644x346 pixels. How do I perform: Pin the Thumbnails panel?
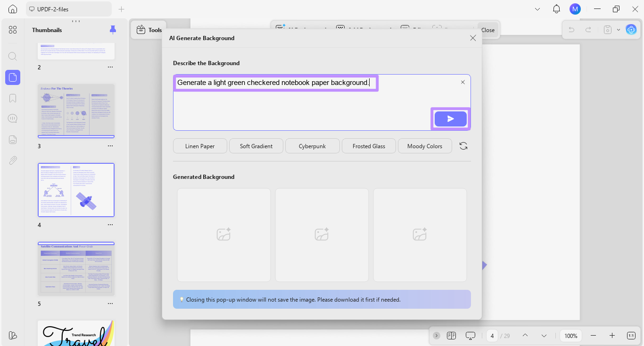pyautogui.click(x=113, y=30)
